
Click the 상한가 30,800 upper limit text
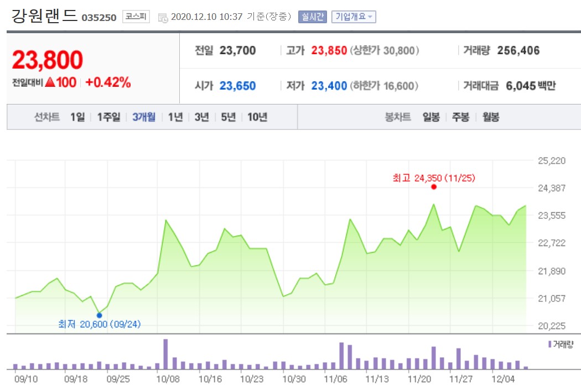click(385, 50)
